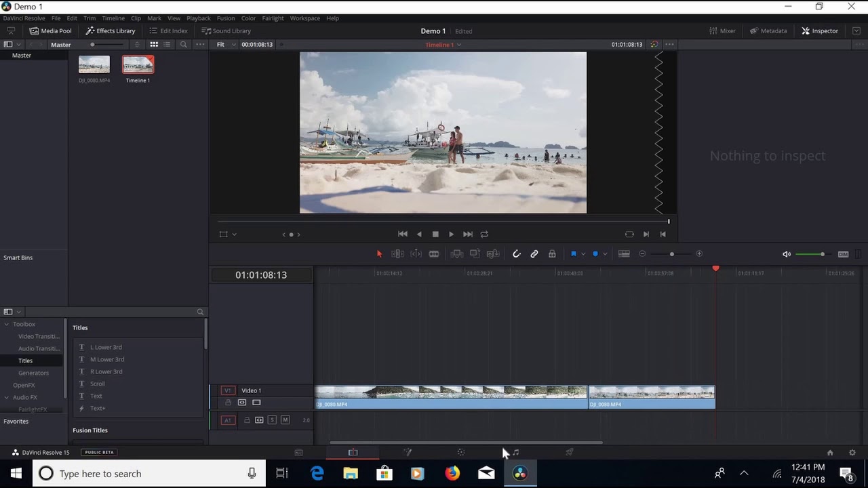
Task: Select the arrow Selection mode tool
Action: (379, 254)
